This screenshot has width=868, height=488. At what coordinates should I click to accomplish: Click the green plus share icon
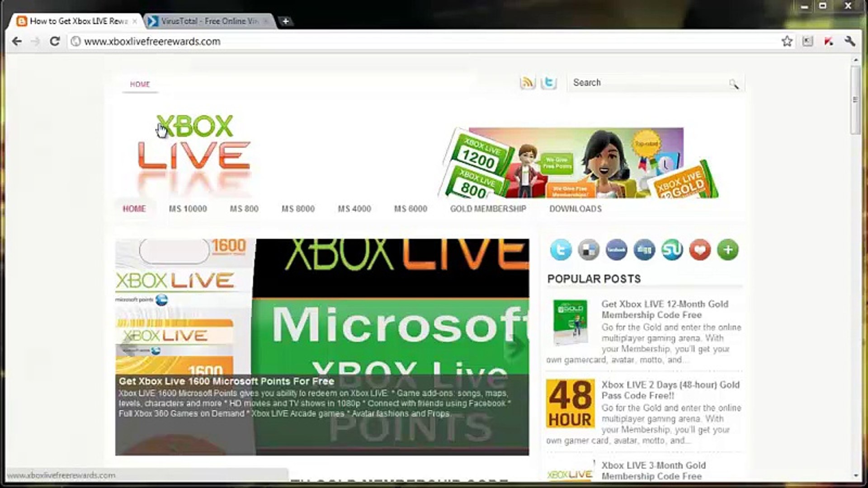click(x=728, y=249)
